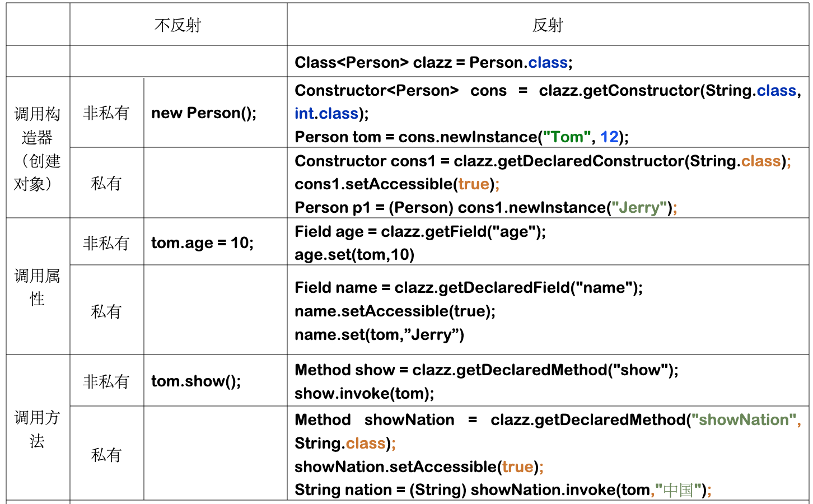The width and height of the screenshot is (813, 504).
Task: Click the Field name getDeclaredField line
Action: [469, 288]
